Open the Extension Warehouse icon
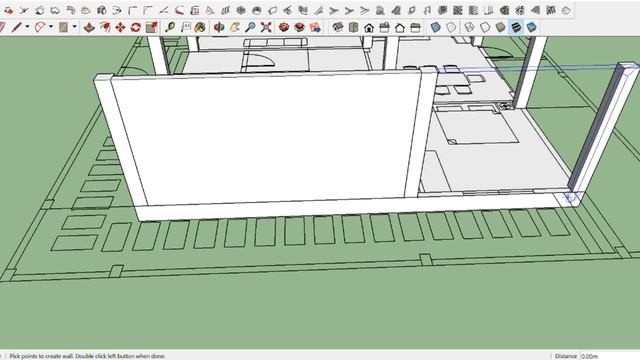 (315, 27)
